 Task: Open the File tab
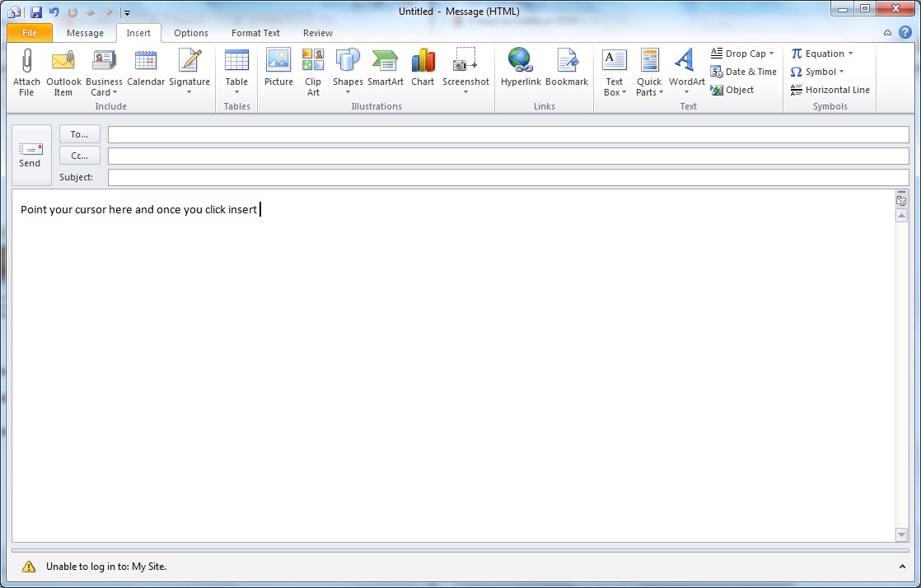point(30,33)
